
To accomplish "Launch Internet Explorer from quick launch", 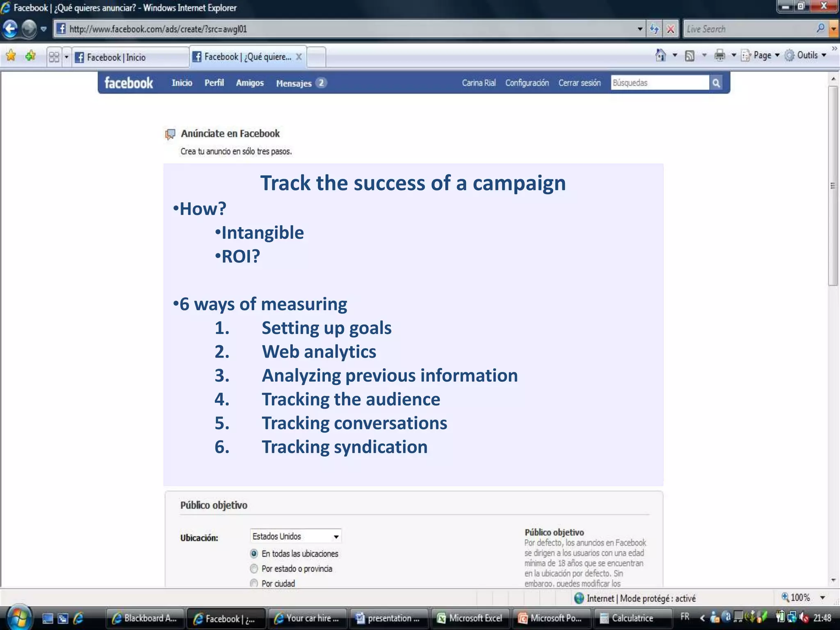I will (78, 618).
